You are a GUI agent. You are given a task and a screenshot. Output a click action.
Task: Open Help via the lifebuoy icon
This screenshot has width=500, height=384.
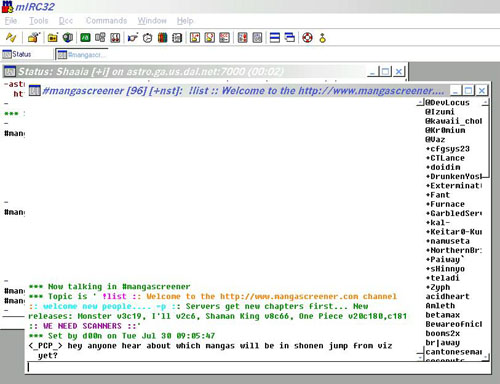pos(307,38)
